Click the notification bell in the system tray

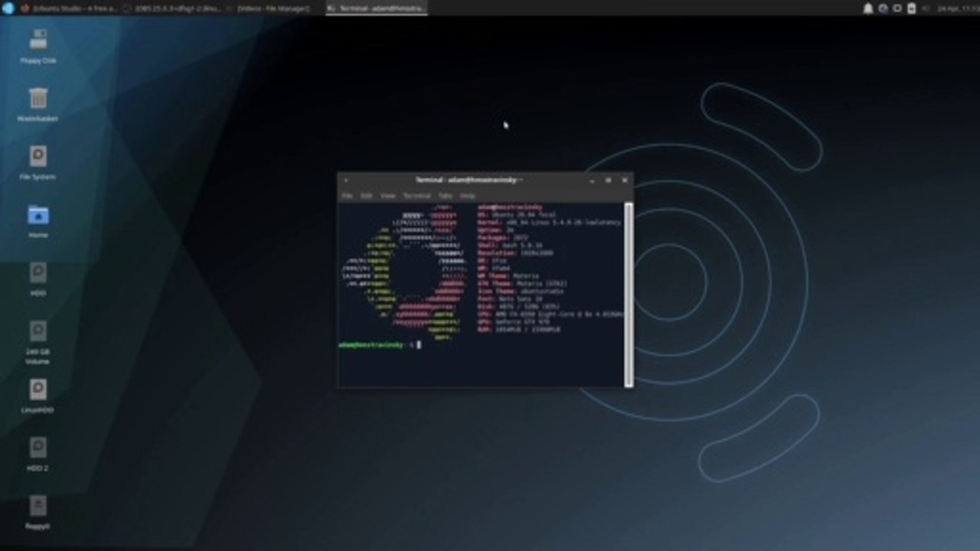point(868,8)
